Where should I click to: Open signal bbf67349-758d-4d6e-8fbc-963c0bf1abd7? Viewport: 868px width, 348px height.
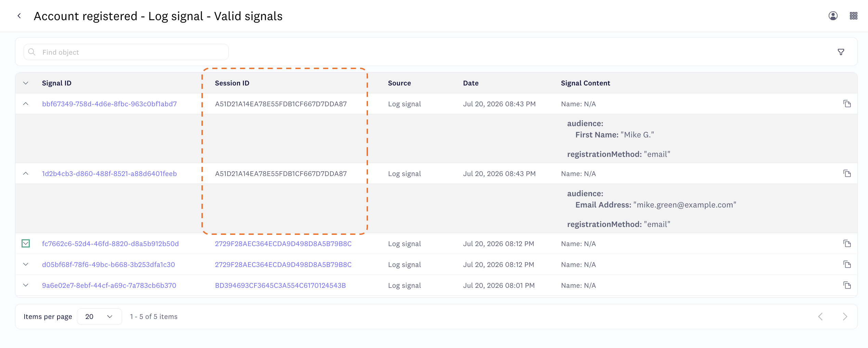pos(109,104)
